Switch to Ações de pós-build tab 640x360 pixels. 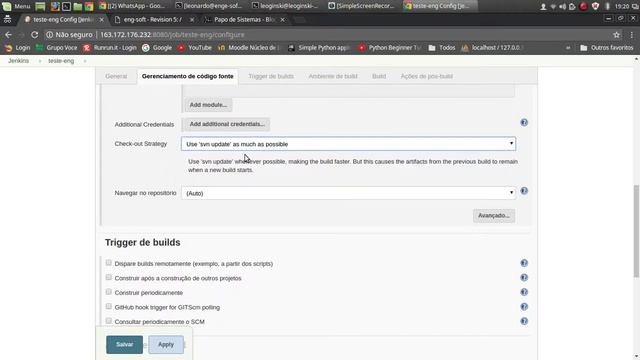tap(427, 76)
